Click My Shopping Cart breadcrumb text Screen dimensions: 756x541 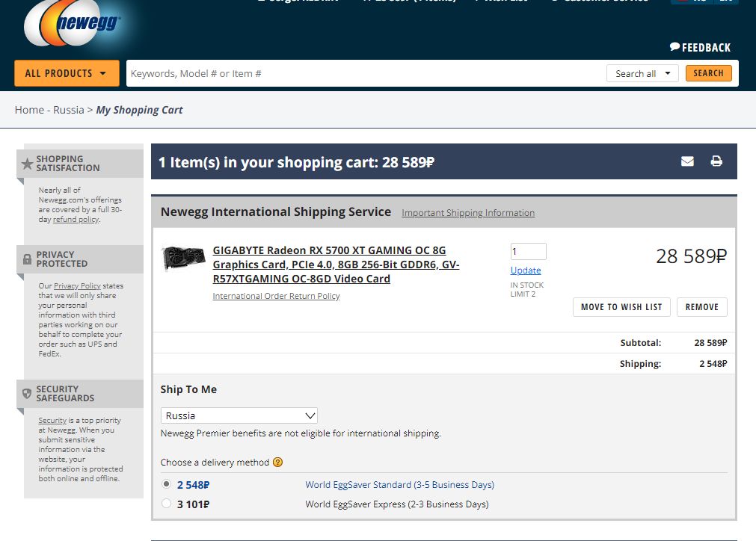139,110
